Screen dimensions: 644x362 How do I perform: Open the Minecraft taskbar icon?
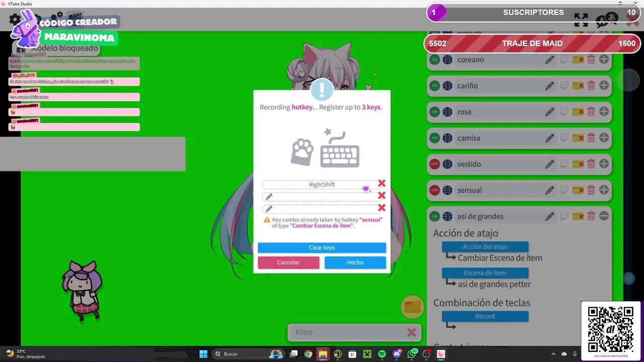pos(367,354)
